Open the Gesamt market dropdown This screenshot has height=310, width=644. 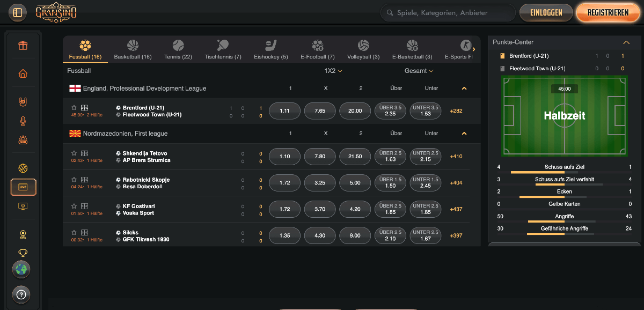(x=419, y=71)
